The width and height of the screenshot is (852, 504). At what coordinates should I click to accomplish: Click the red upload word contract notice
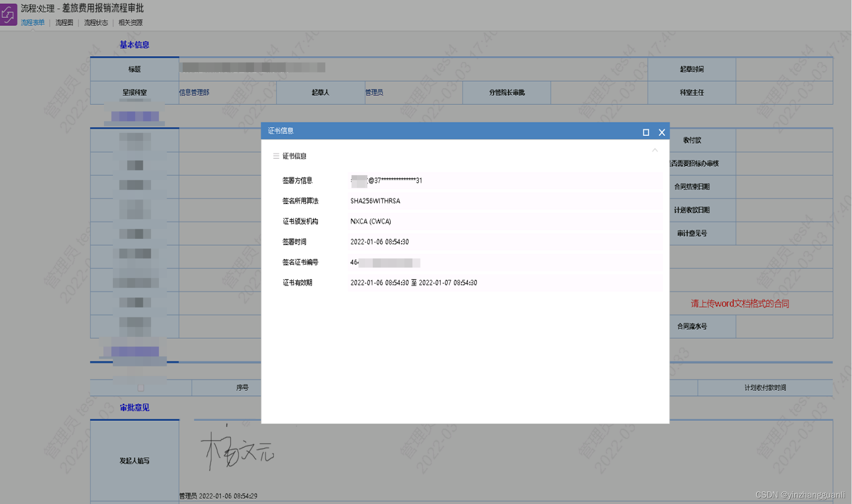coord(740,303)
